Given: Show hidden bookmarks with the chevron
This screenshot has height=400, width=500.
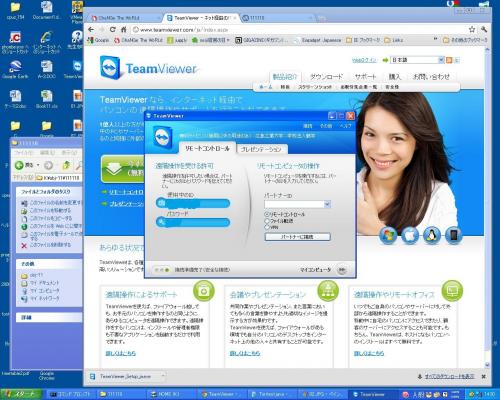Looking at the screenshot, I should [x=435, y=40].
